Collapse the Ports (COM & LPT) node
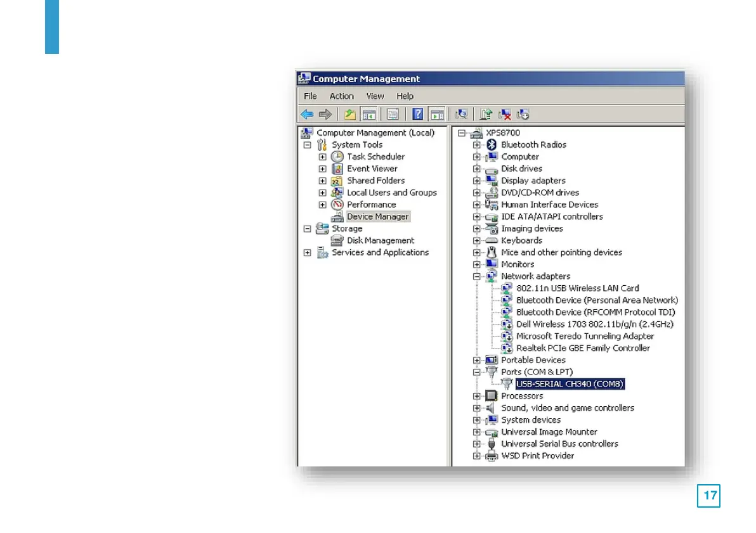The image size is (756, 533). point(476,373)
